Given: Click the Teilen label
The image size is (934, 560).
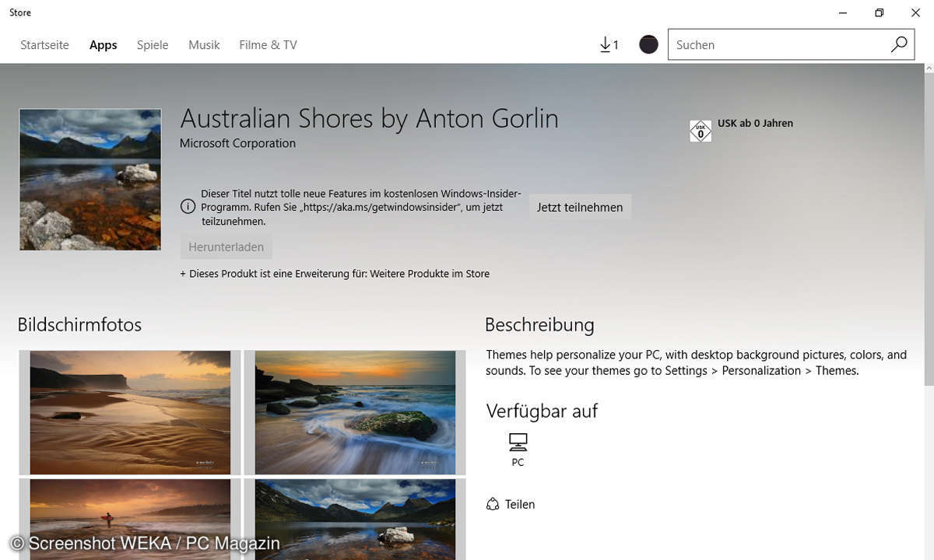Looking at the screenshot, I should [x=520, y=504].
